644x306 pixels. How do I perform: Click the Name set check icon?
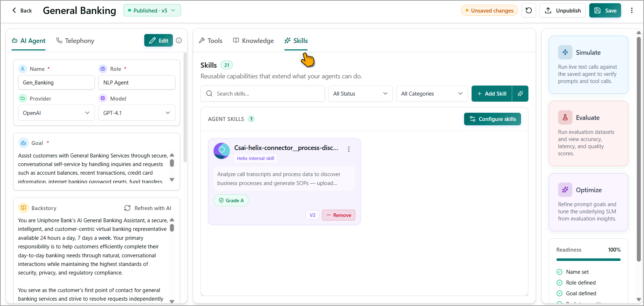point(560,272)
